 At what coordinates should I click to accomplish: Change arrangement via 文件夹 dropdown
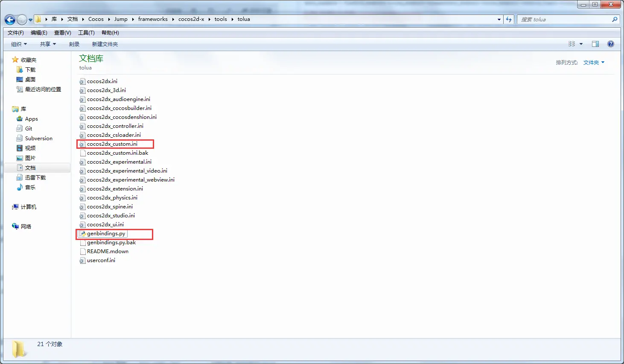pyautogui.click(x=594, y=63)
